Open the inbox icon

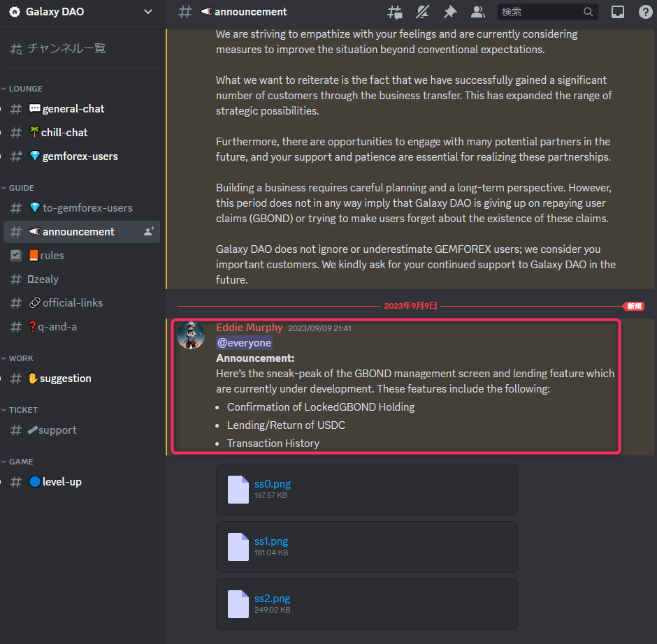(x=618, y=12)
